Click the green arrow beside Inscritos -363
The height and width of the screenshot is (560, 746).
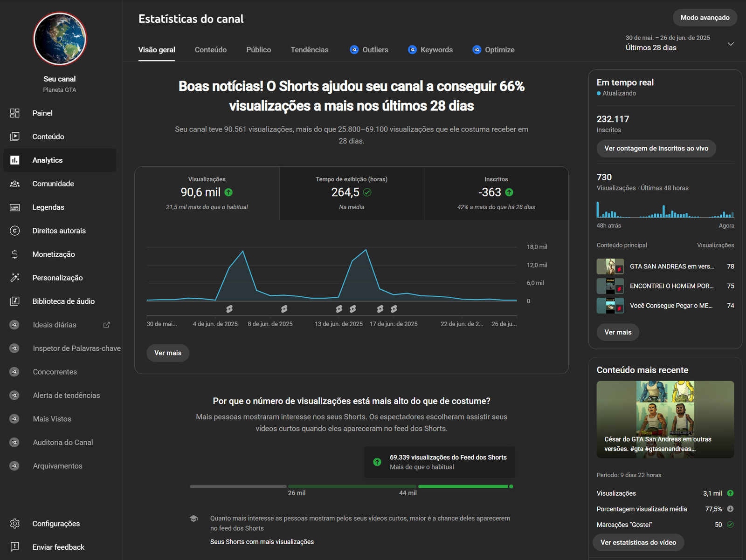(x=509, y=192)
